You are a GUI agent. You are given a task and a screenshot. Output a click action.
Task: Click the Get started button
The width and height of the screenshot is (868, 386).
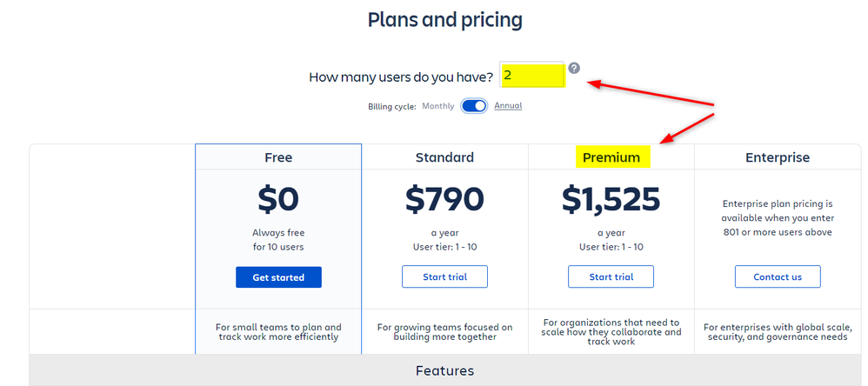click(278, 277)
